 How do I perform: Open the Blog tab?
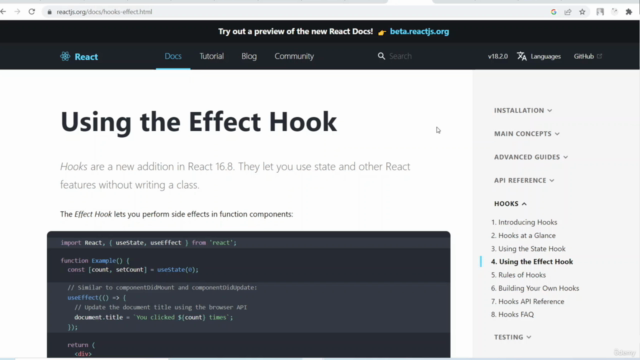pos(249,56)
